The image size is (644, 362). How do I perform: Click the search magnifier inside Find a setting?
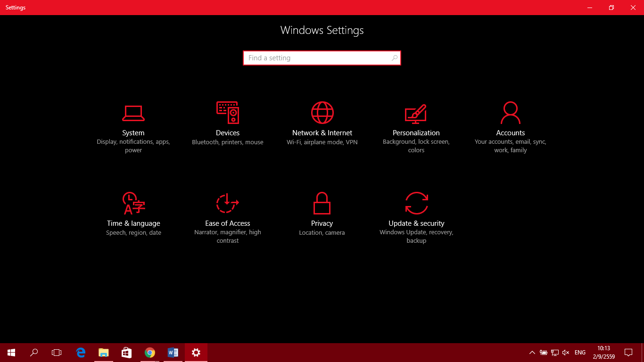[x=395, y=58]
